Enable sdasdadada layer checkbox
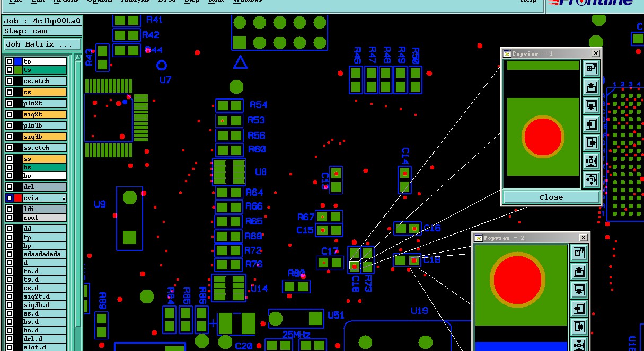Screen dimensions: 644x351 tap(10, 254)
